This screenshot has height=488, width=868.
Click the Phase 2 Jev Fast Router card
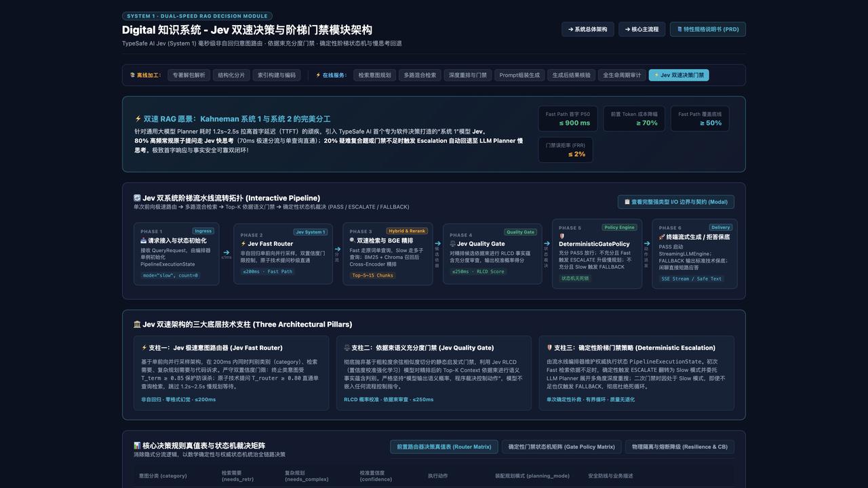click(283, 253)
